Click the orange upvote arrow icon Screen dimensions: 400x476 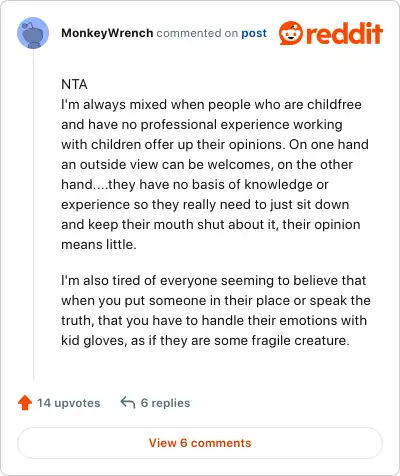(25, 403)
